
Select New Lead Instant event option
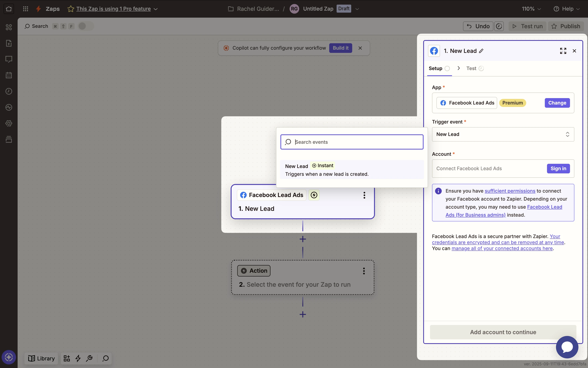352,170
